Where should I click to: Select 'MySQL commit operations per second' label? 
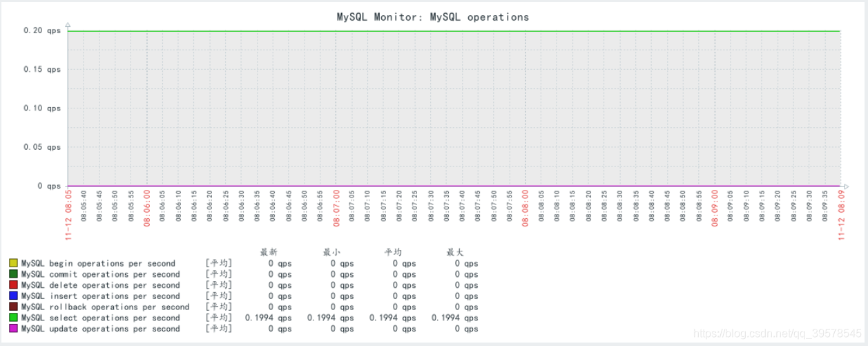(101, 275)
